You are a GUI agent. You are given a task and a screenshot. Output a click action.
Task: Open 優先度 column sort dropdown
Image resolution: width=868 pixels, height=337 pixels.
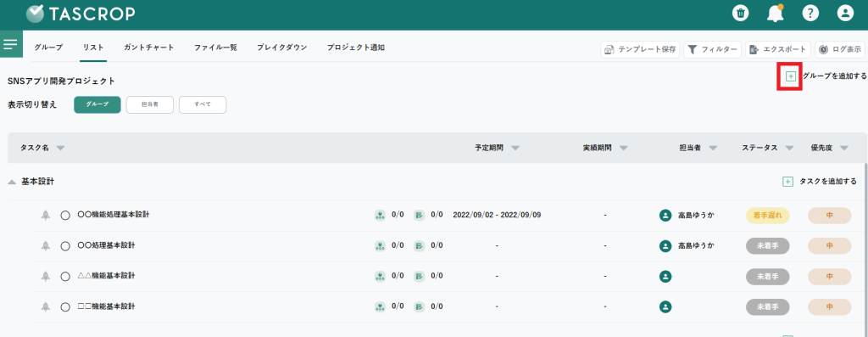coord(844,149)
